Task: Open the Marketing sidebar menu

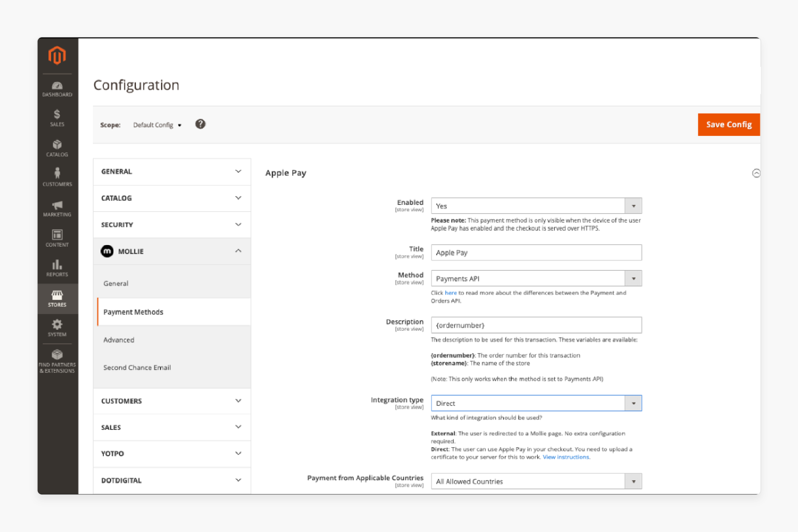Action: (57, 208)
